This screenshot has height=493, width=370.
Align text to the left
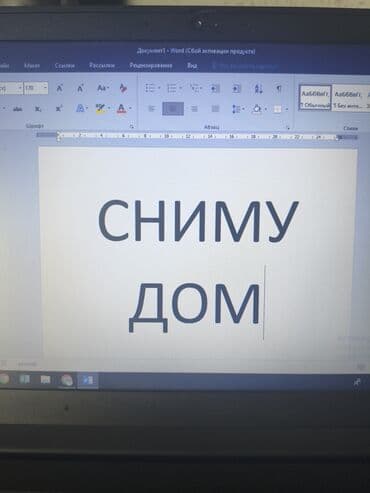(151, 109)
